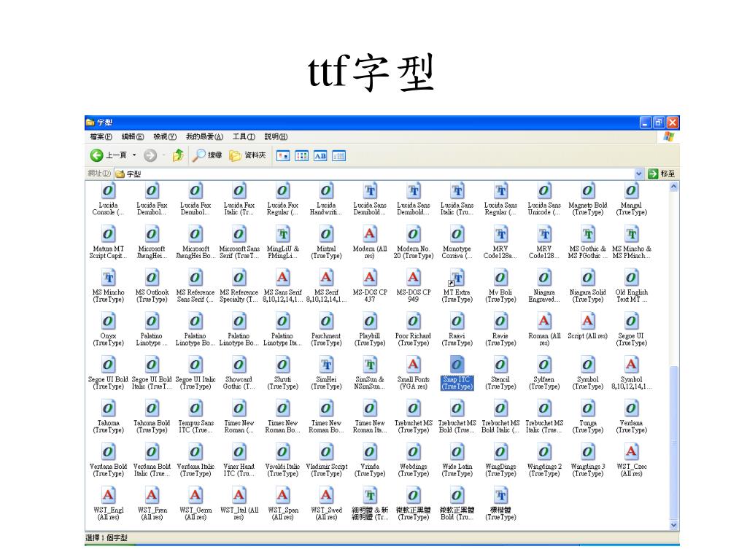Select the SimHei font icon
Screen dimensions: 747x560
pos(326,365)
